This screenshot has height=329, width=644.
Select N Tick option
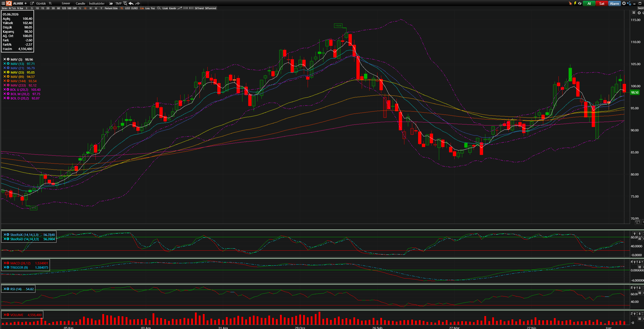point(12,8)
